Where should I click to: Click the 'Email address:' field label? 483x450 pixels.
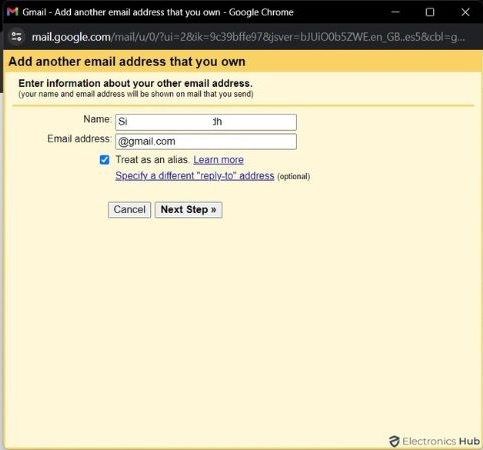coord(79,139)
